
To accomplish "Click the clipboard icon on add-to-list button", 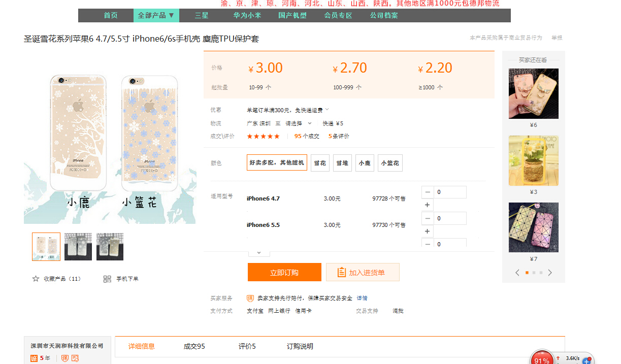I will [x=342, y=273].
